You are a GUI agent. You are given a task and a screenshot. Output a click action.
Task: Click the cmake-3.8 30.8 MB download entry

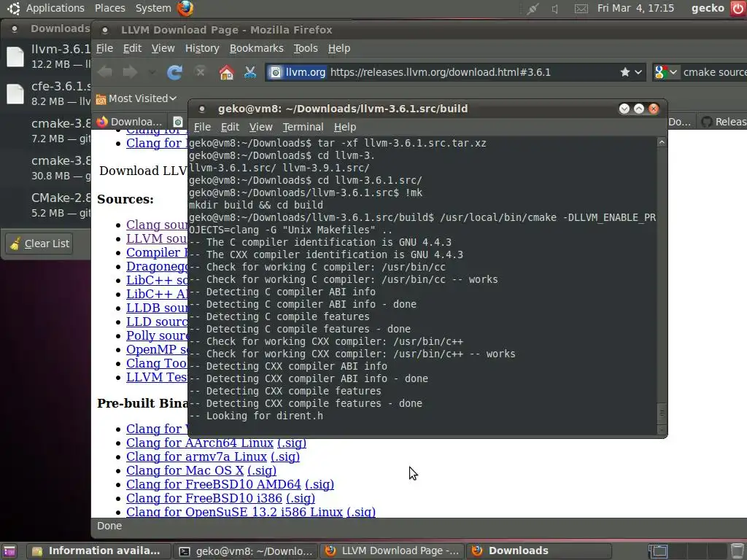[x=47, y=168]
